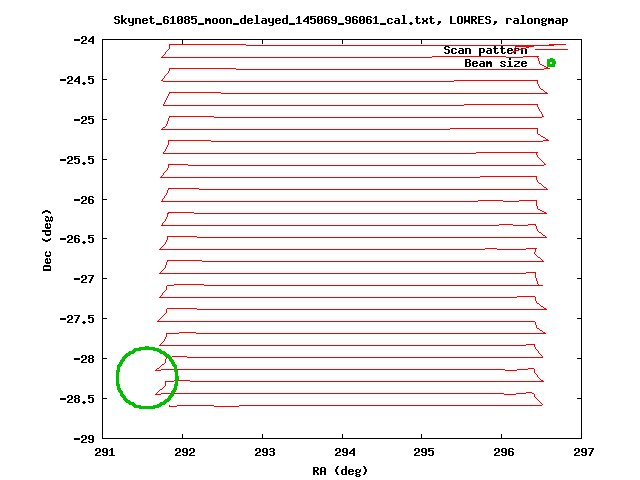Click the 295 tick label on RA axis
The height and width of the screenshot is (480, 640).
point(423,452)
